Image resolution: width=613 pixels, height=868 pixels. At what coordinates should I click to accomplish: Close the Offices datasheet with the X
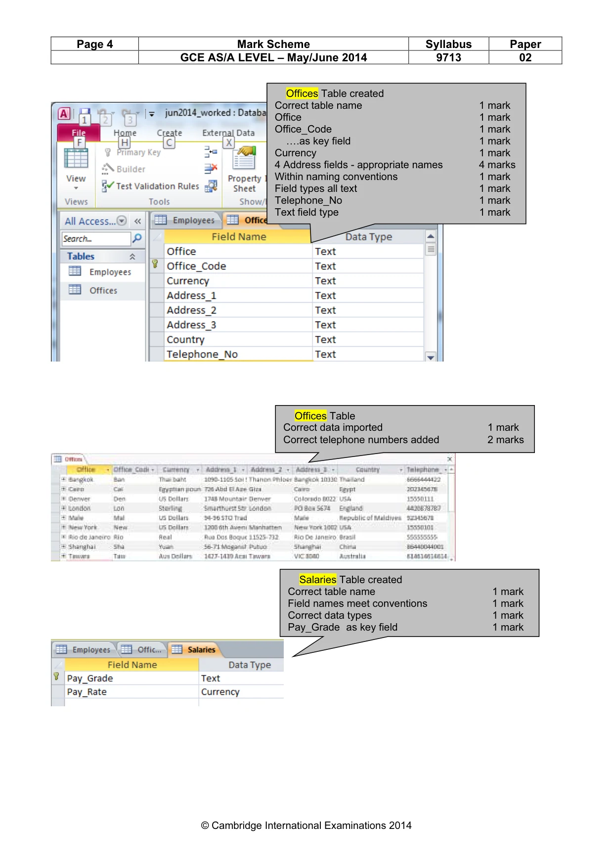click(x=449, y=459)
